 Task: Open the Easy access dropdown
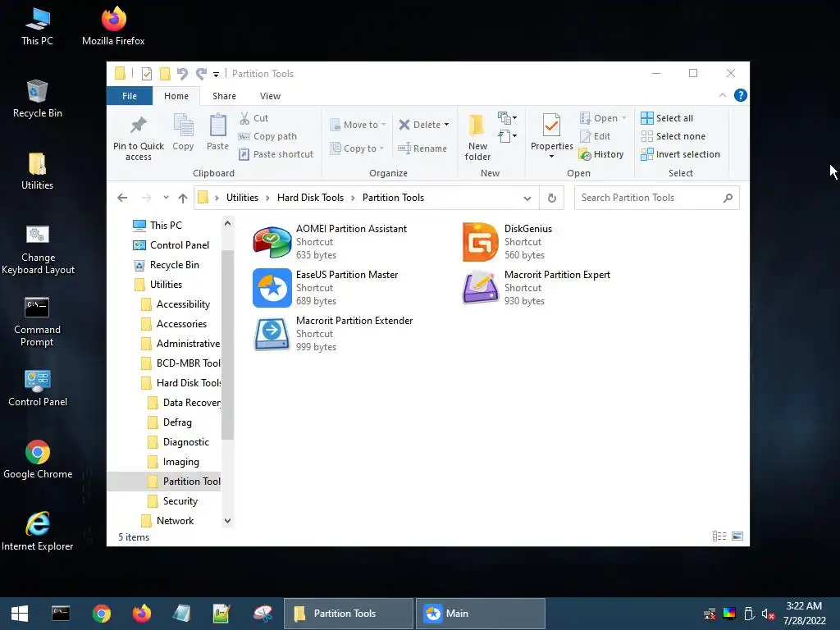click(x=507, y=136)
